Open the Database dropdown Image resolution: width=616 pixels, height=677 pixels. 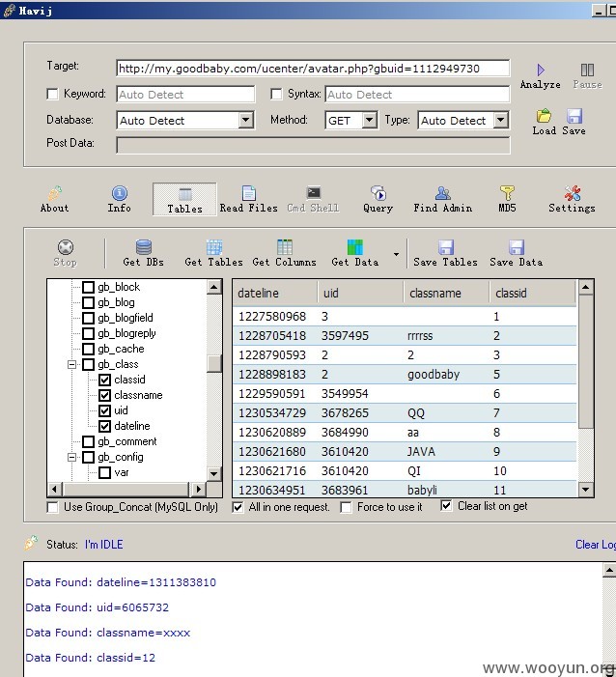[245, 120]
